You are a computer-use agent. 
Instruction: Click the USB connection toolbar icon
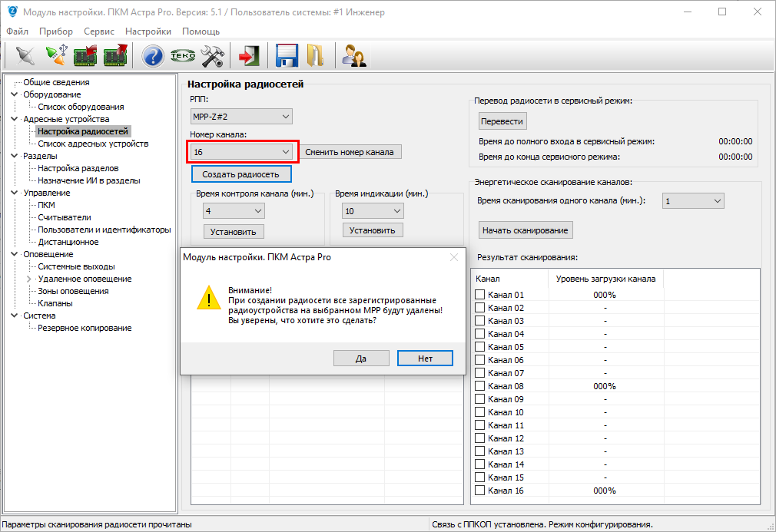coord(55,55)
